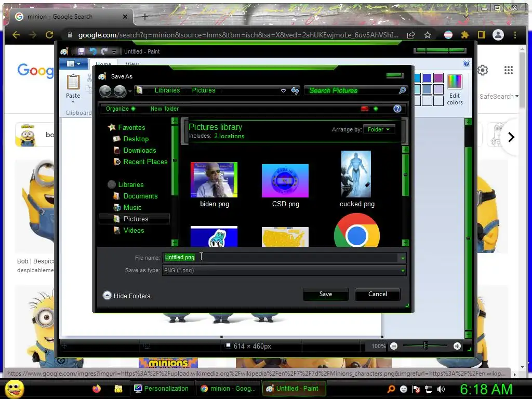Click the Zoom out minus button in Paint

coord(394,346)
